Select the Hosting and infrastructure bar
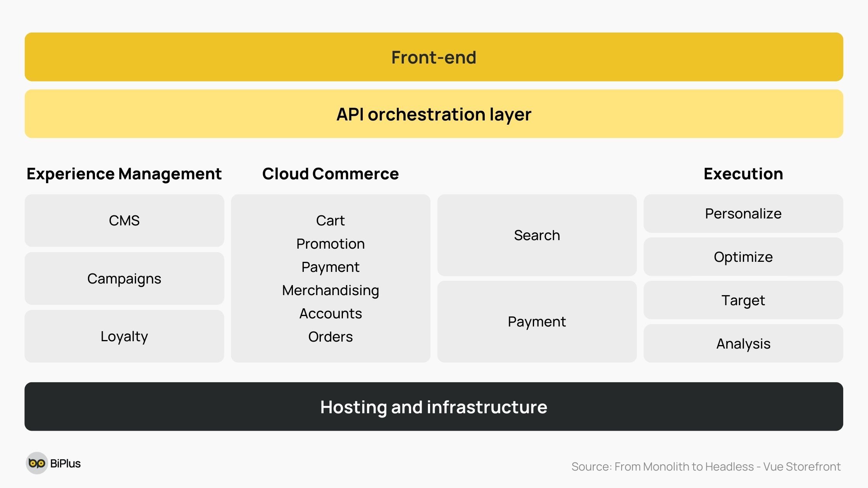Image resolution: width=868 pixels, height=488 pixels. [434, 406]
